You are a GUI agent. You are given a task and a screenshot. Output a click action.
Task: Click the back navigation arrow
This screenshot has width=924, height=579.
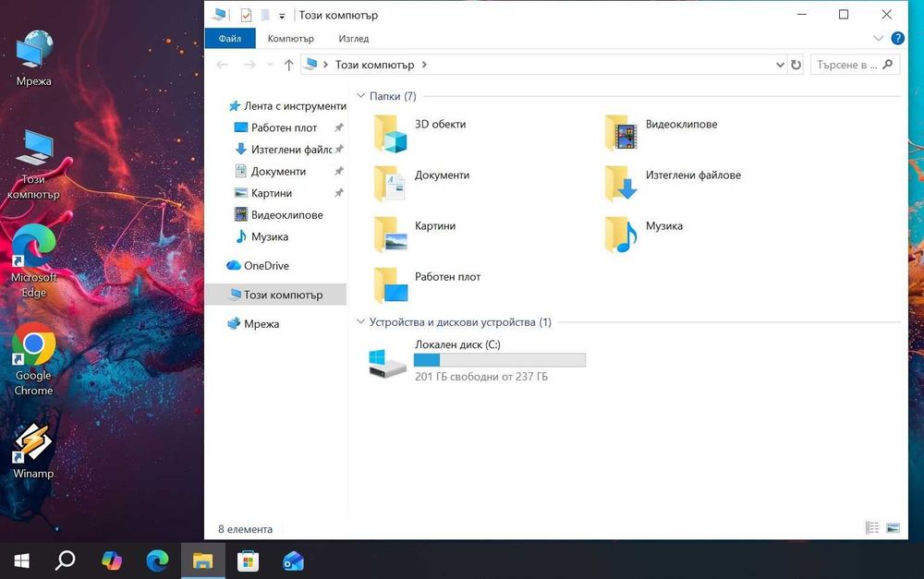click(222, 65)
